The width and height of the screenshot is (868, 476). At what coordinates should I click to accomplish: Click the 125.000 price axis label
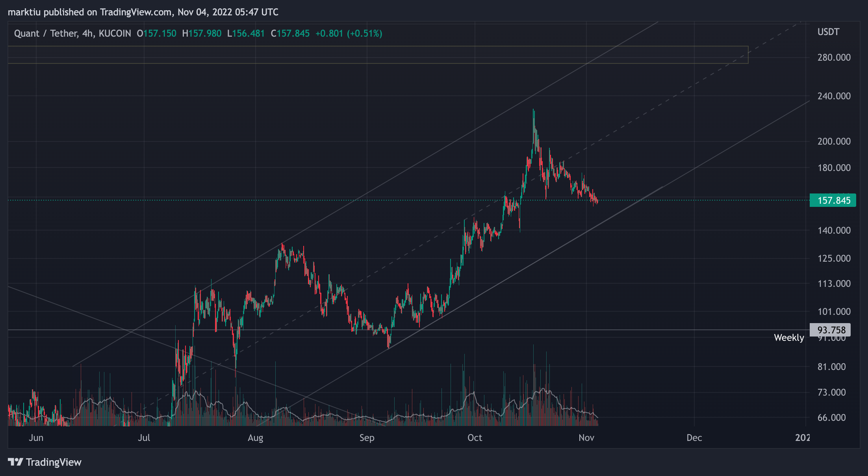834,258
